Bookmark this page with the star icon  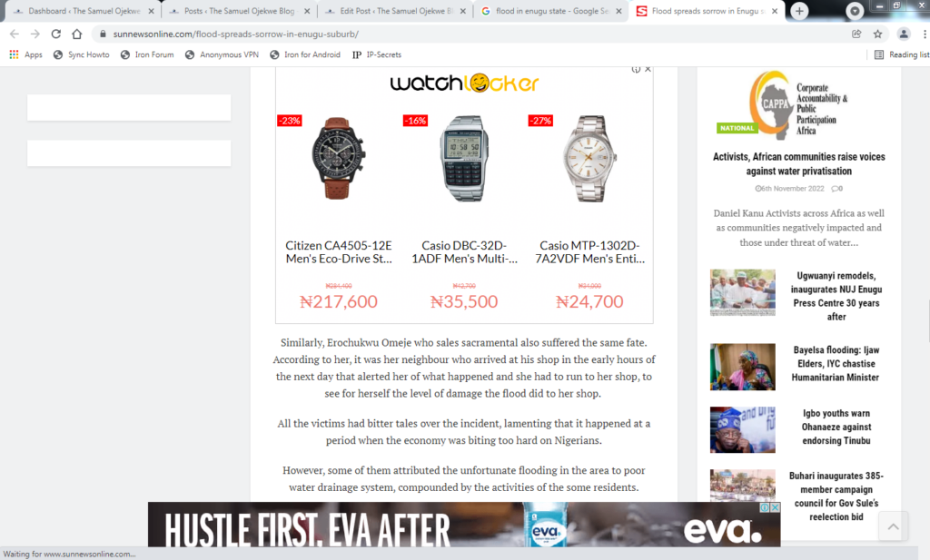point(878,34)
